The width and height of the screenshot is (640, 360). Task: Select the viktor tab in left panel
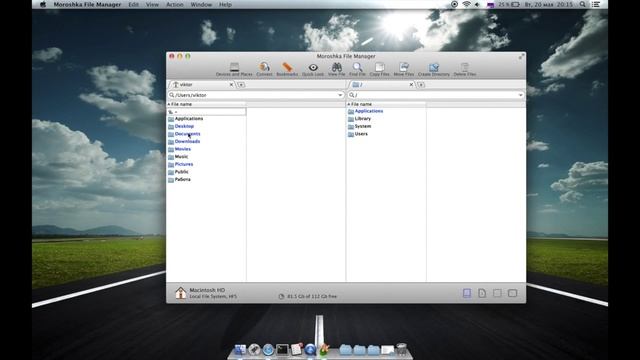(201, 84)
